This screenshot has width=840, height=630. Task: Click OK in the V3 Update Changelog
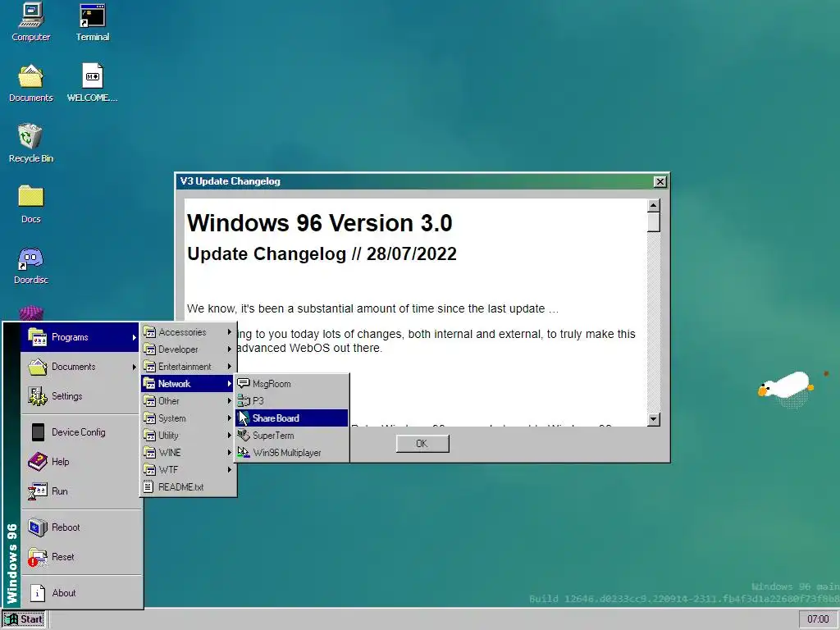(x=422, y=444)
